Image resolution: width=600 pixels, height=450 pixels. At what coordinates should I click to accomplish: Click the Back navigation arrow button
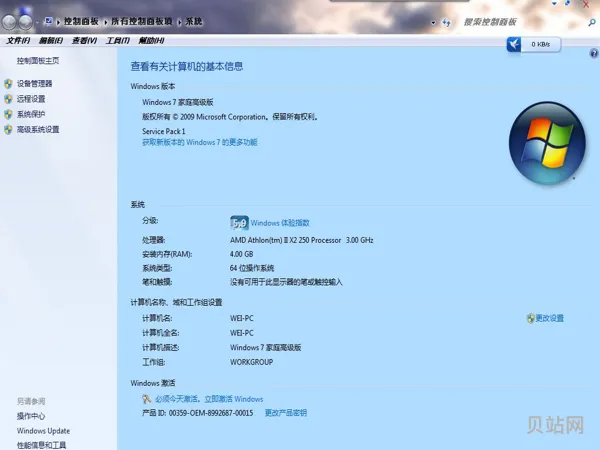pyautogui.click(x=9, y=22)
